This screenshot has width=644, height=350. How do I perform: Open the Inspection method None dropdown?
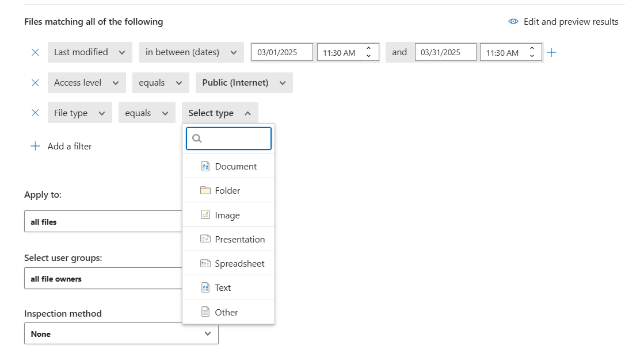click(x=121, y=333)
